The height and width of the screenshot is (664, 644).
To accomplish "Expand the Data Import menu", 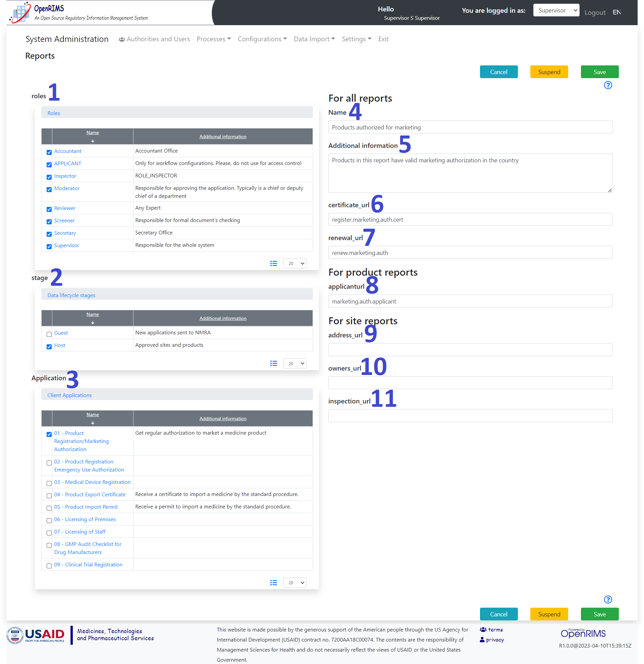I will tap(314, 39).
